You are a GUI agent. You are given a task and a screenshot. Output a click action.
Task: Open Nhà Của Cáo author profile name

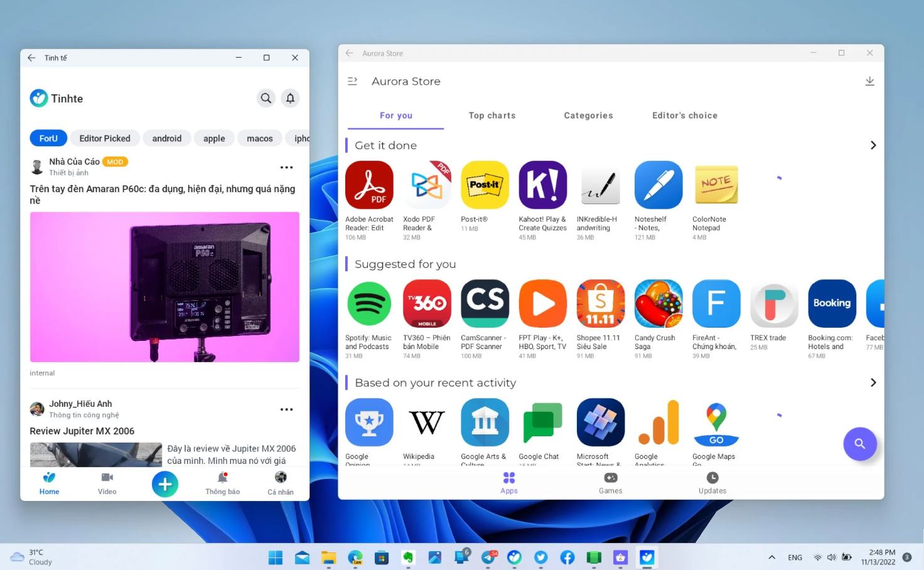pyautogui.click(x=74, y=162)
